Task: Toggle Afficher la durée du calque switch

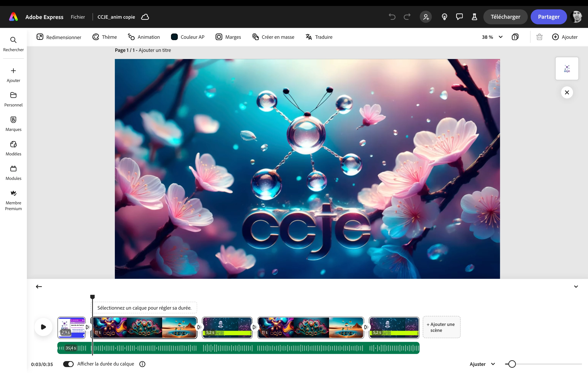Action: click(x=68, y=364)
